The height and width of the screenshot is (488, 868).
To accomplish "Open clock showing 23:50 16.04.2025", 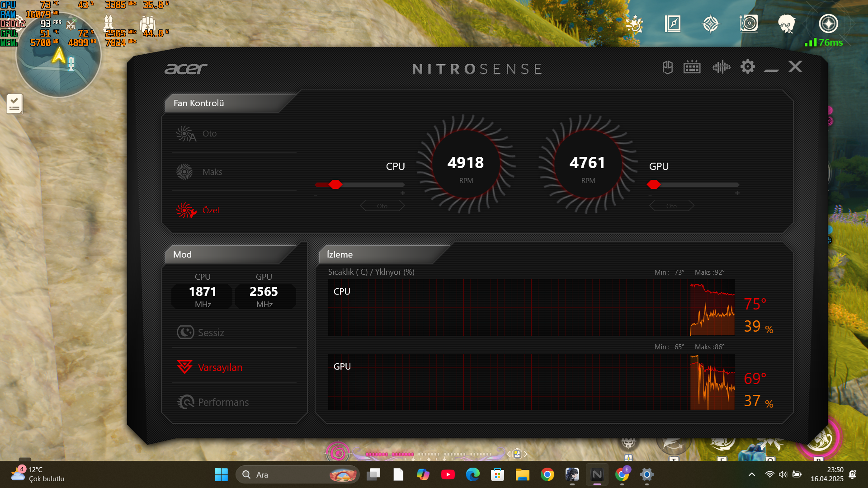I will tap(827, 474).
